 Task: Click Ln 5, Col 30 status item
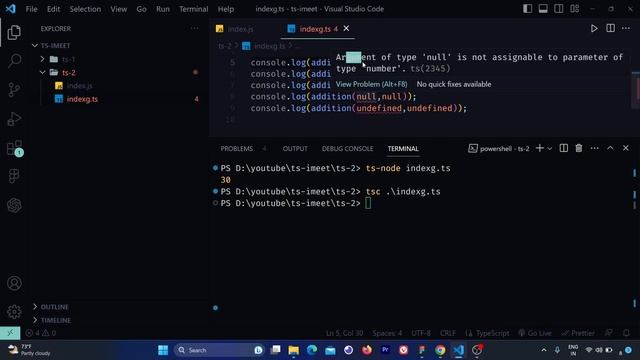(344, 333)
